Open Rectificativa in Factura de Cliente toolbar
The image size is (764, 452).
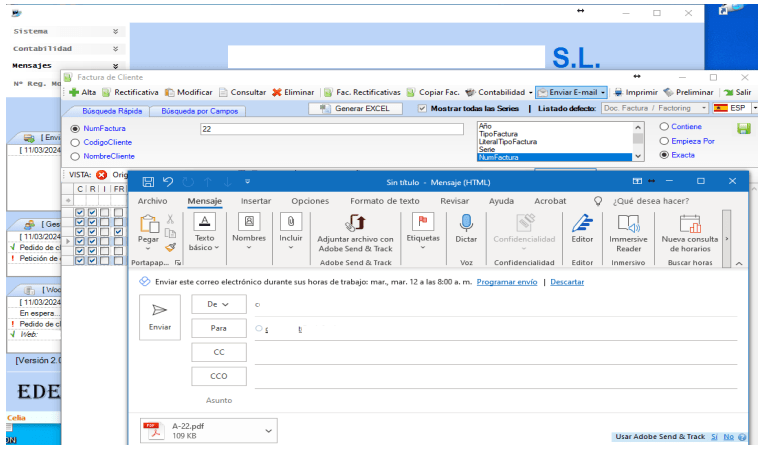pos(131,92)
